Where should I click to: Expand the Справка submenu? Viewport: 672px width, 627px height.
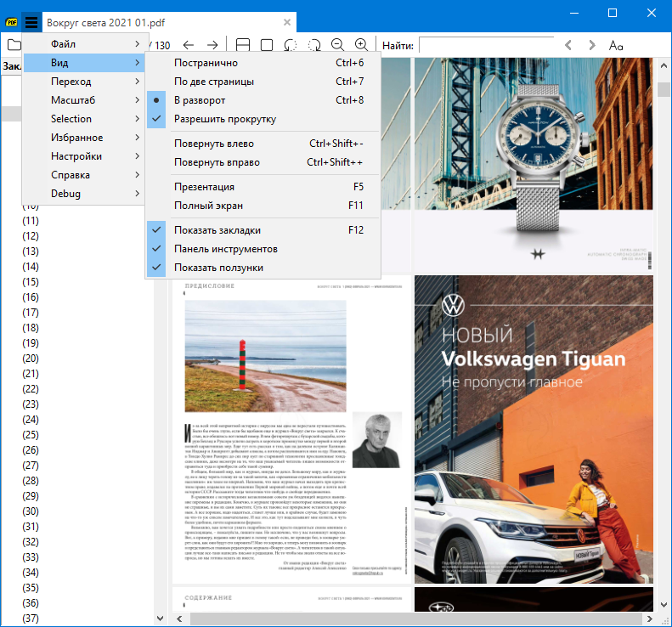(83, 175)
